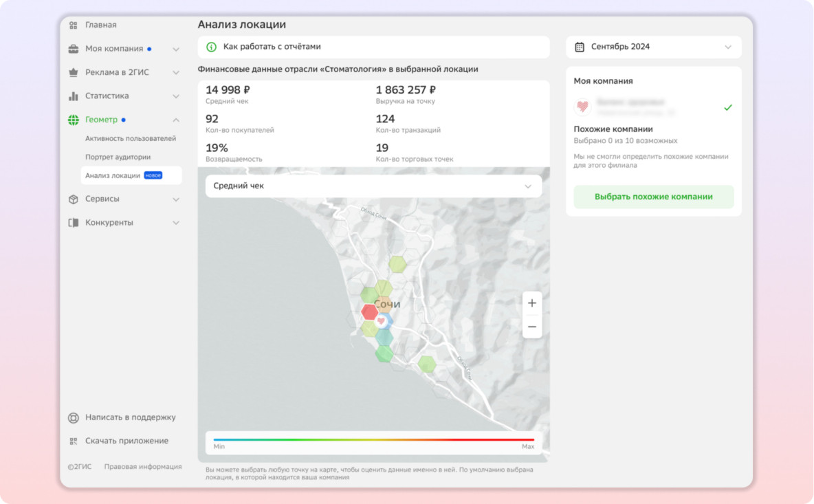Click the green globe Геометр icon
Image resolution: width=814 pixels, height=504 pixels.
point(74,120)
